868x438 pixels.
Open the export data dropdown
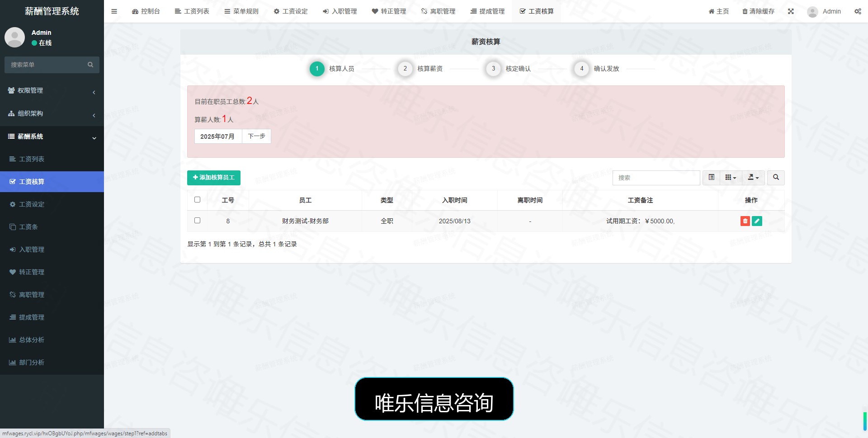753,178
